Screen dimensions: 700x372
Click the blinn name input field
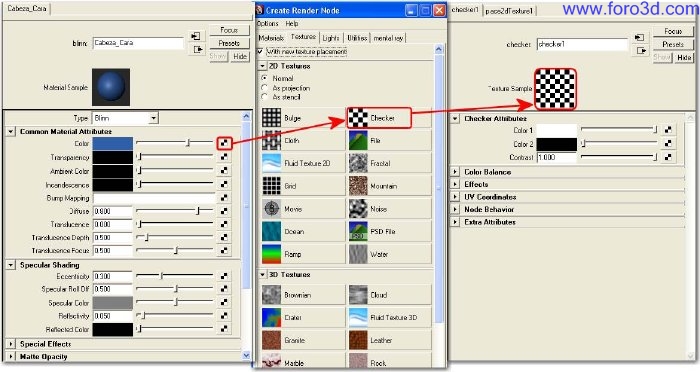(x=138, y=43)
